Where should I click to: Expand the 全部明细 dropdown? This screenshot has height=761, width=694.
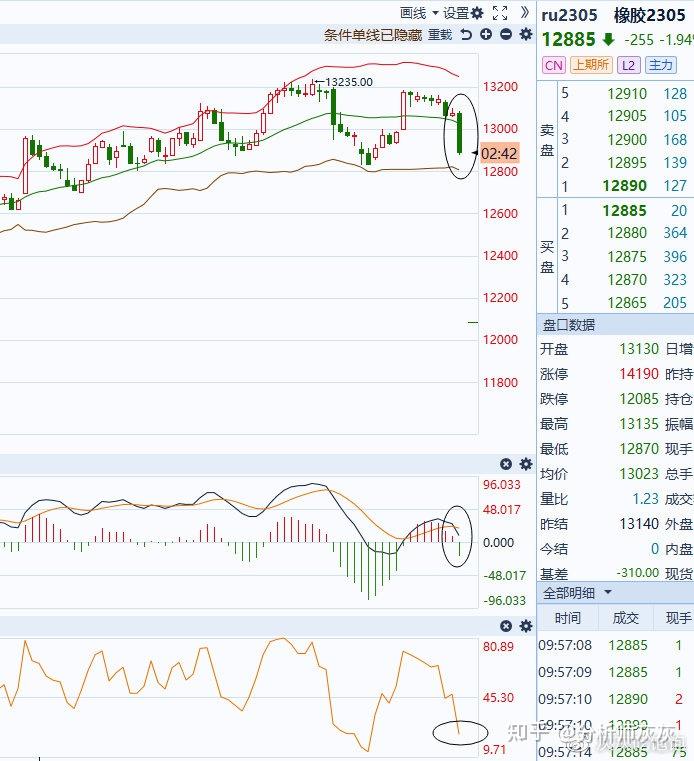click(x=577, y=593)
